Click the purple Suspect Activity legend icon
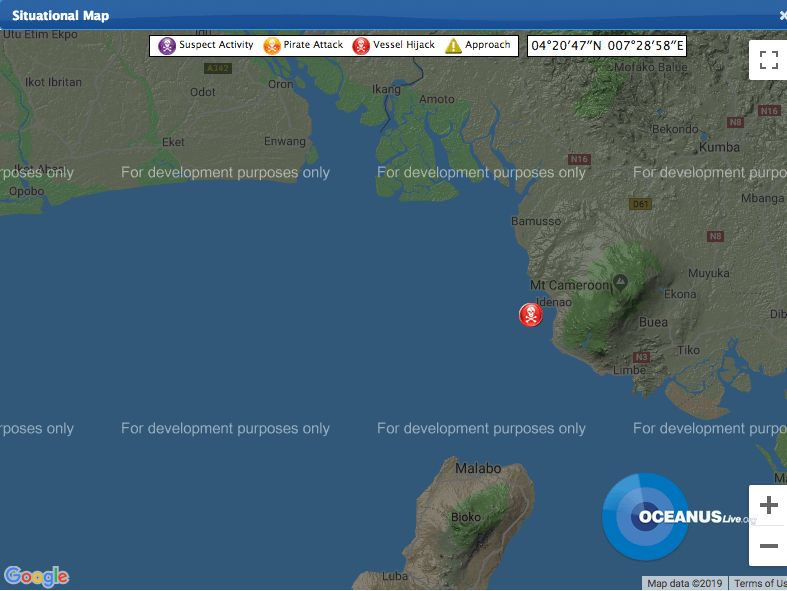 pyautogui.click(x=167, y=46)
